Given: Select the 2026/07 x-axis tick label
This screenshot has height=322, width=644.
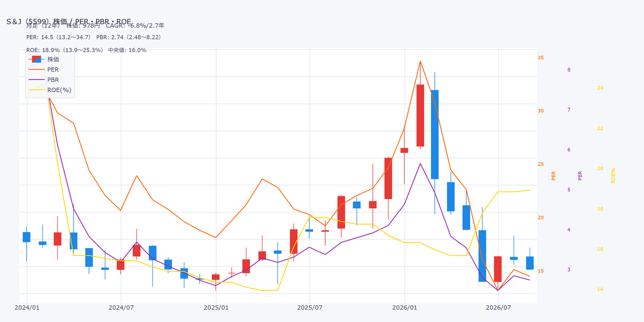Looking at the screenshot, I should (x=499, y=308).
